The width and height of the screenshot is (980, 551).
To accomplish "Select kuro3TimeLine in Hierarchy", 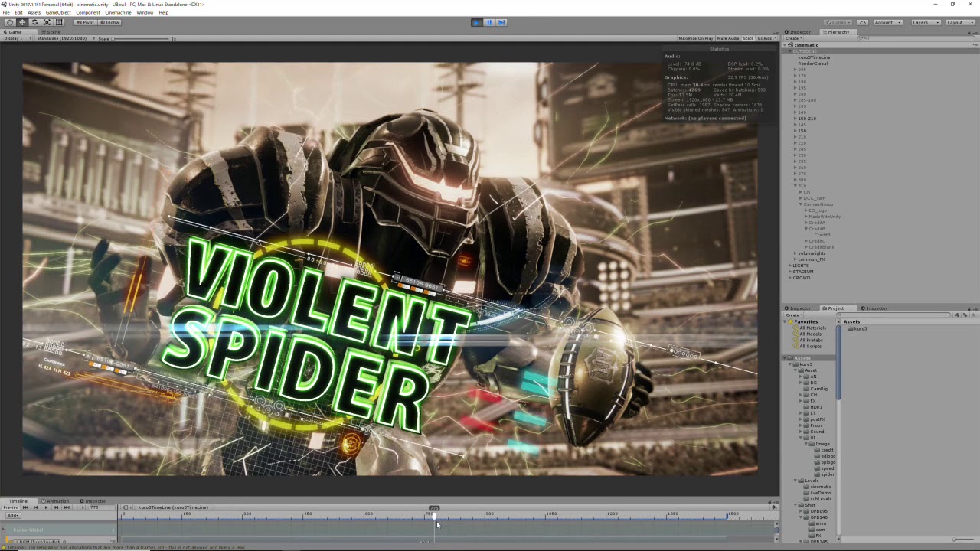I will (813, 57).
